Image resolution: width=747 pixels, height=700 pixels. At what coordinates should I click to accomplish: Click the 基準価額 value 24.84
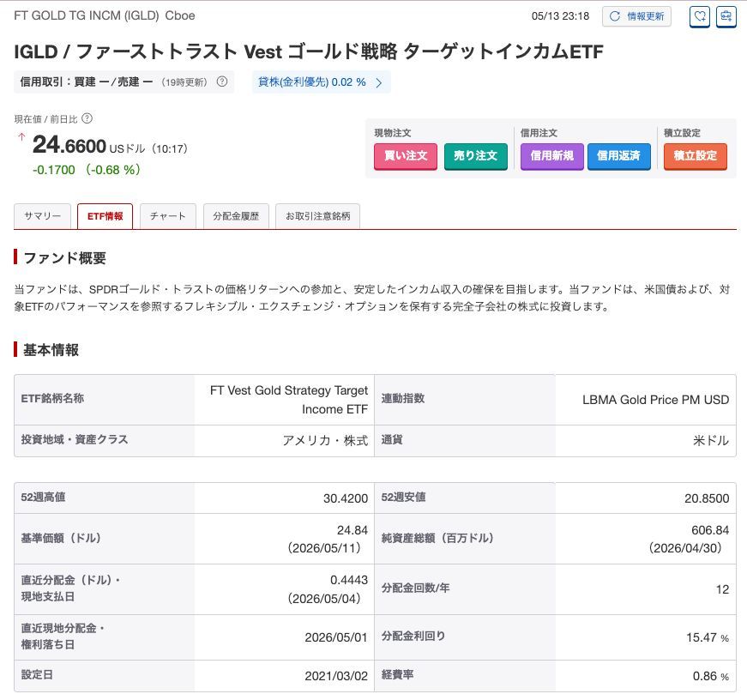pyautogui.click(x=352, y=530)
